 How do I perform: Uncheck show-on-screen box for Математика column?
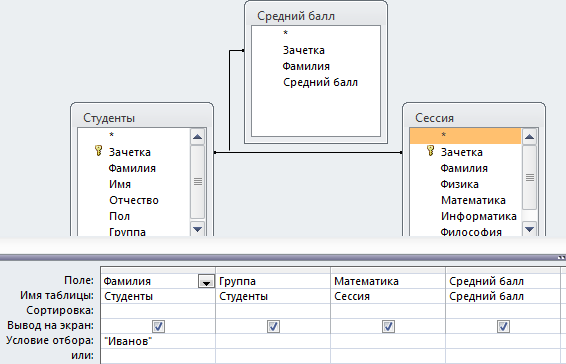click(x=388, y=326)
